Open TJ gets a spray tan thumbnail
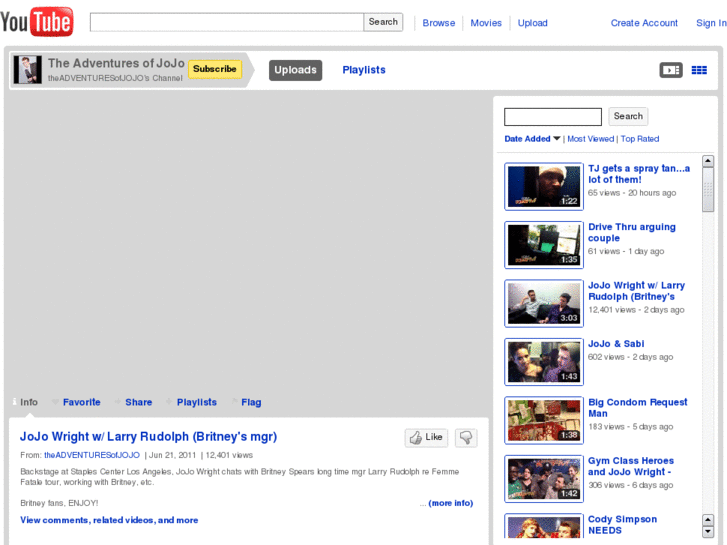The width and height of the screenshot is (727, 545). [x=544, y=186]
